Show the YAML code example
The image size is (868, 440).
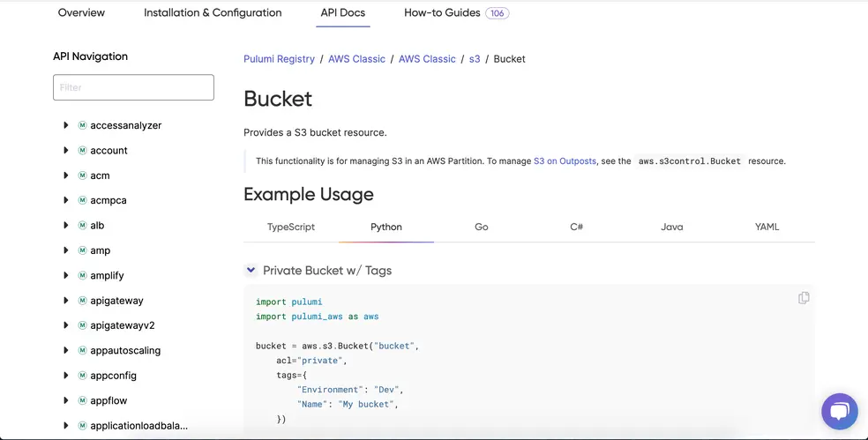[767, 227]
